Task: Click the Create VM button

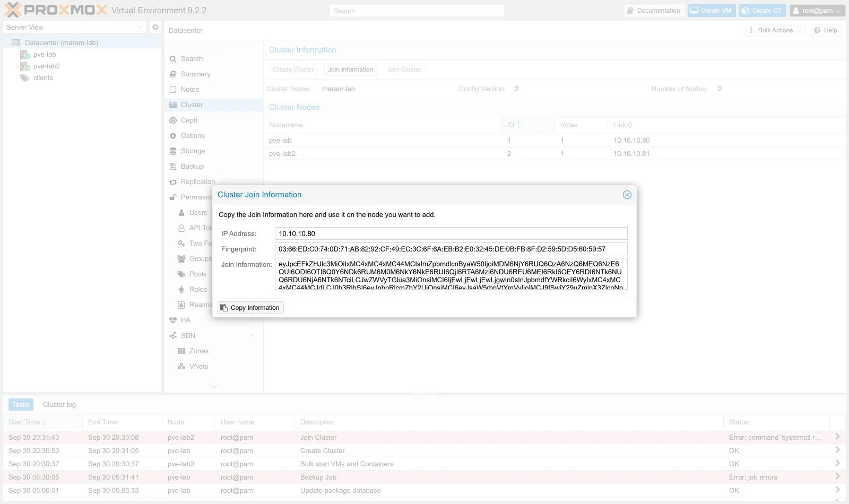Action: click(711, 11)
